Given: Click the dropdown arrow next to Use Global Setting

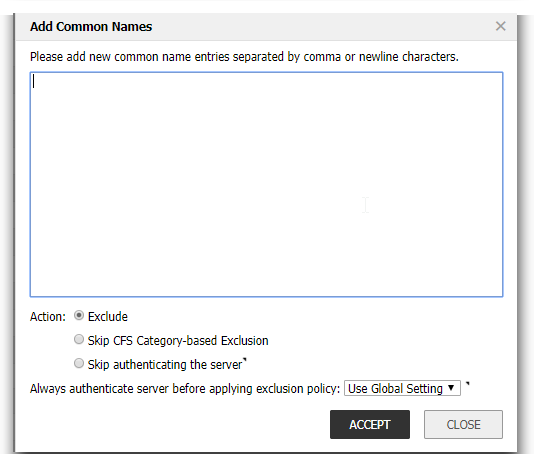Looking at the screenshot, I should [x=451, y=388].
